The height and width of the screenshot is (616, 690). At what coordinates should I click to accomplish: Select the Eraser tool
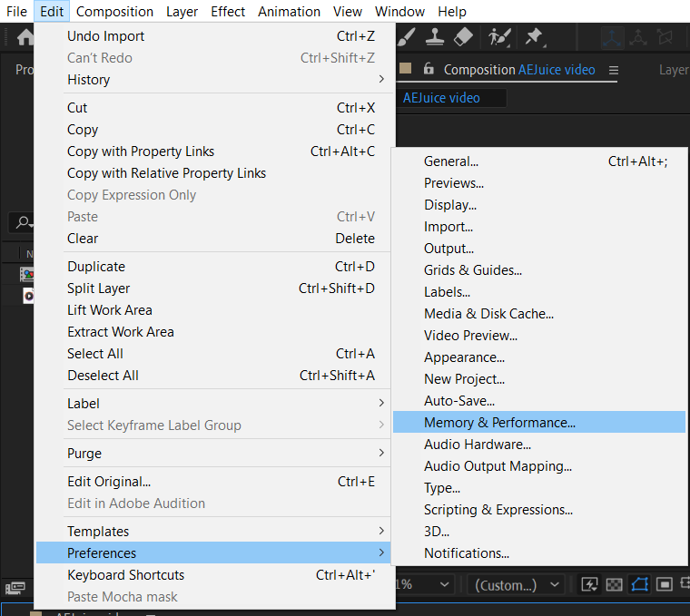[x=463, y=37]
